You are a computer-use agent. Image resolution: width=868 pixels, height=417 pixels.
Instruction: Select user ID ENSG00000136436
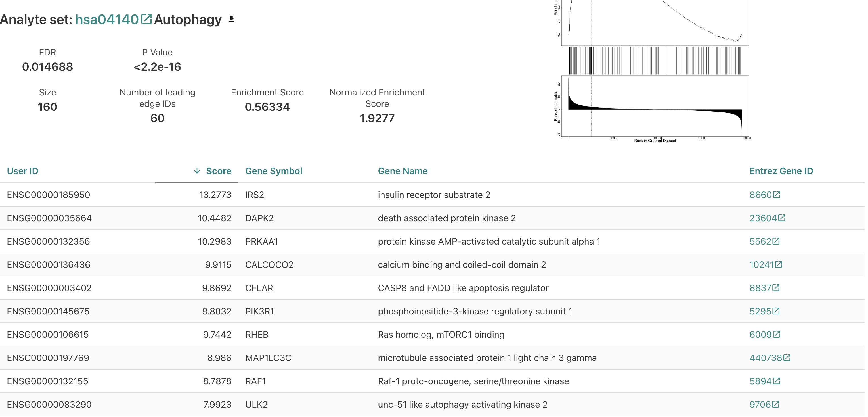coord(49,265)
